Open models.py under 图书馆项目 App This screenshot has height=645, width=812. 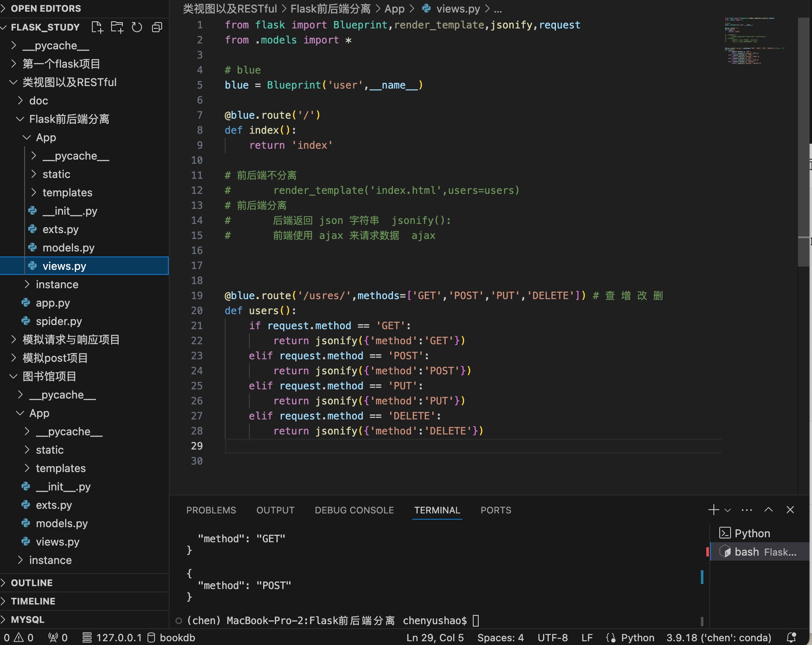pyautogui.click(x=84, y=523)
